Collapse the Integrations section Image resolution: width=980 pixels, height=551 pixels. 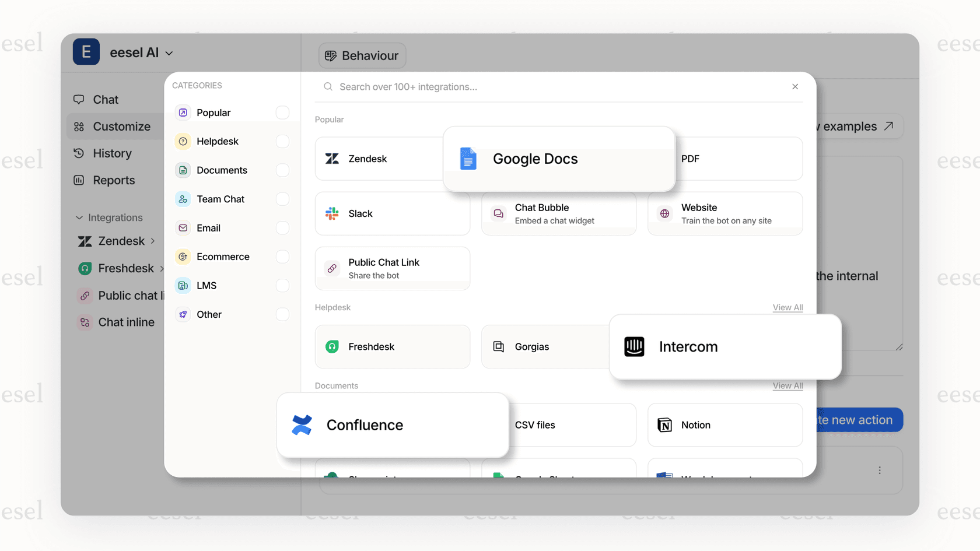pos(79,217)
